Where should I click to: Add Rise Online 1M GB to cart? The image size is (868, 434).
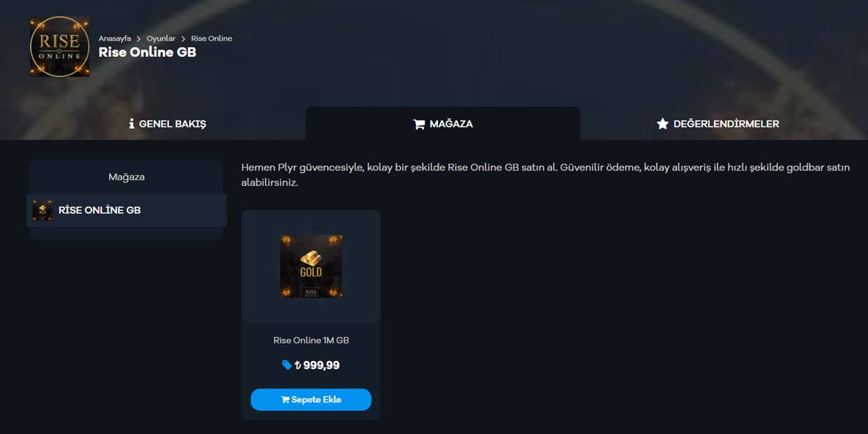coord(311,399)
